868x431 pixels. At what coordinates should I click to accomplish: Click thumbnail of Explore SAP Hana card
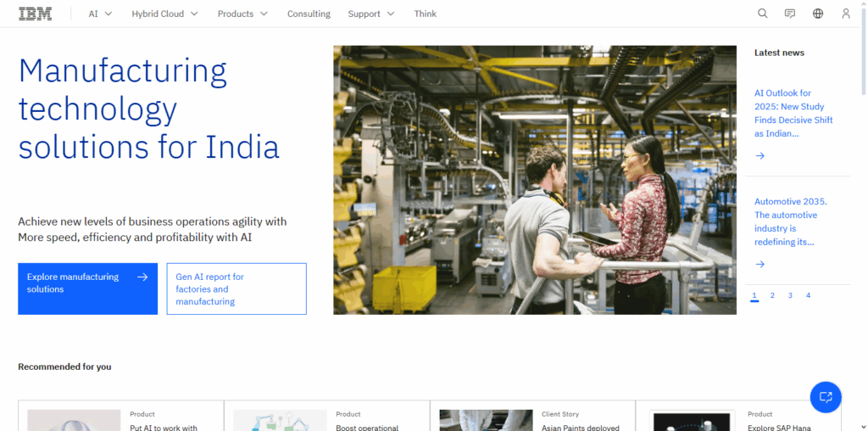692,421
